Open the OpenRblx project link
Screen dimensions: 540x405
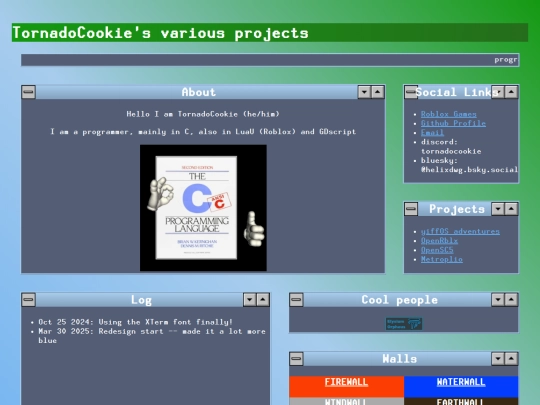(439, 241)
